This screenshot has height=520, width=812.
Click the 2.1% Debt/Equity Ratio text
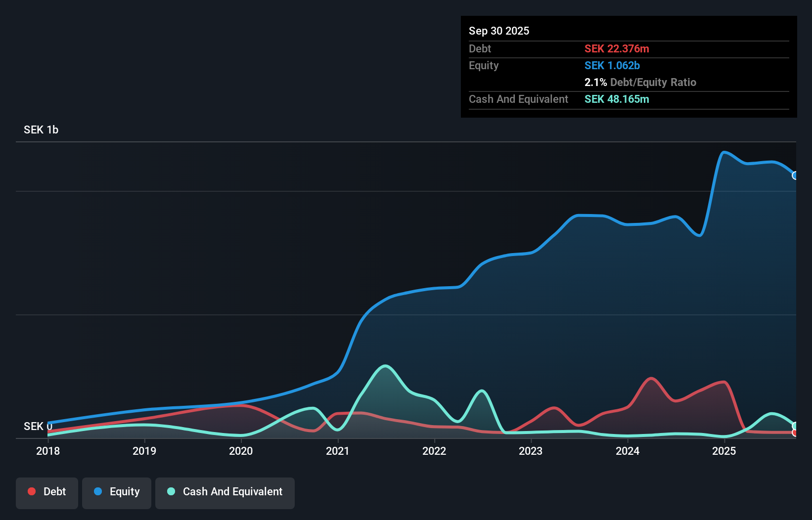[x=640, y=82]
